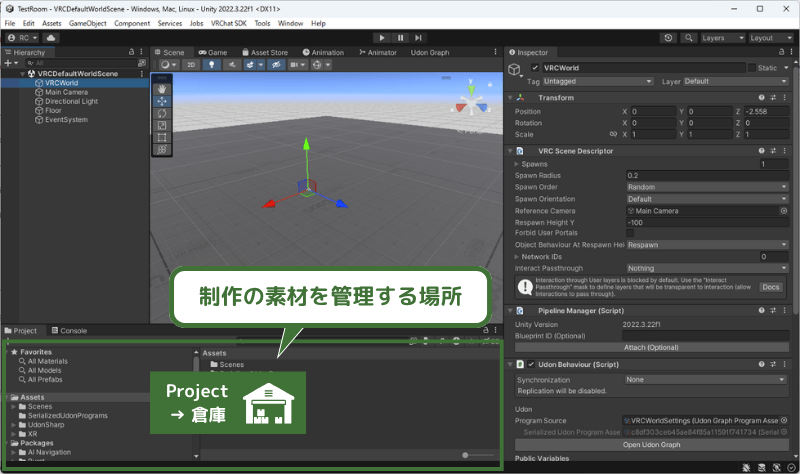Toggle Udon Behaviour enabled checkbox

click(x=531, y=364)
